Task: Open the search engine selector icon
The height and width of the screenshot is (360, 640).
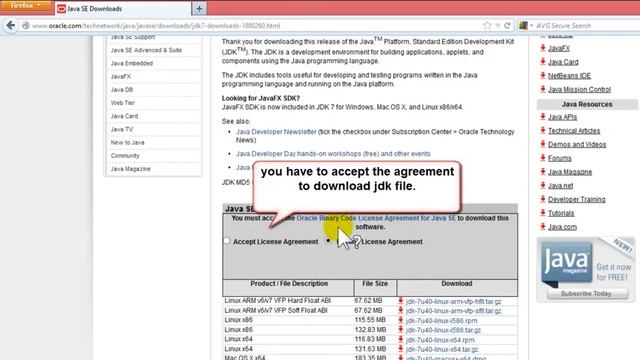Action: tap(524, 25)
